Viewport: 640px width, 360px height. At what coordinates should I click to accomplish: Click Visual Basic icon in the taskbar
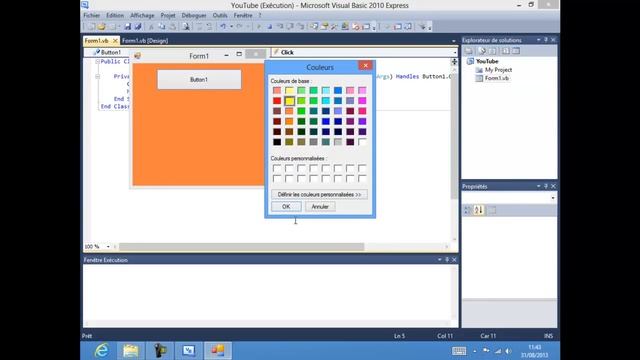pos(189,350)
